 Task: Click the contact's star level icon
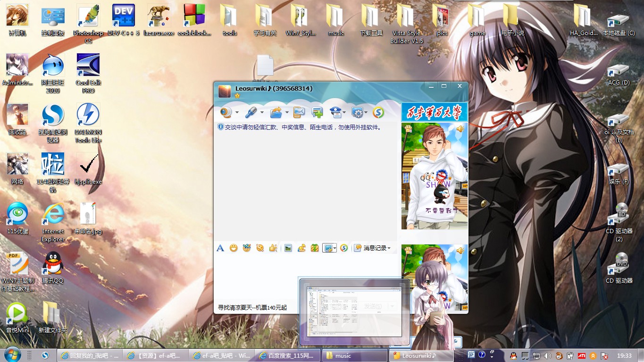pos(237,95)
